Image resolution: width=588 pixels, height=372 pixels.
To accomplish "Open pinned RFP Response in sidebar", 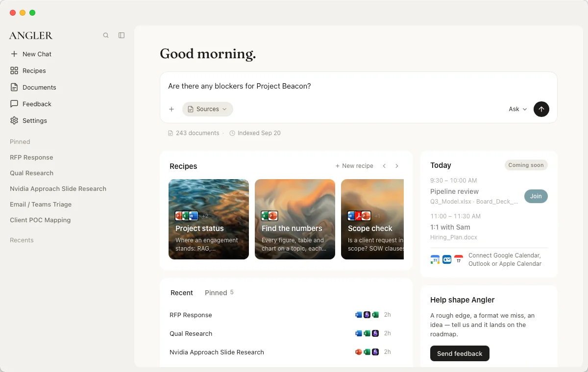I will click(31, 157).
